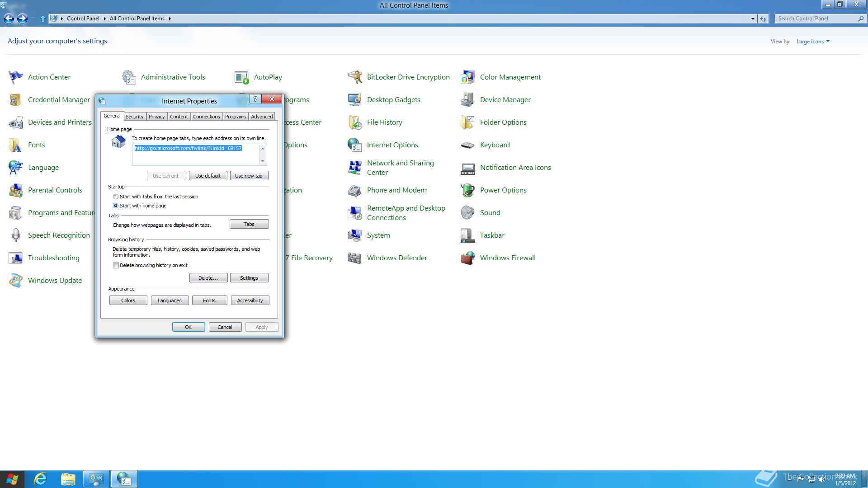This screenshot has width=868, height=488.
Task: Open the Troubleshooting icon
Action: pos(16,258)
